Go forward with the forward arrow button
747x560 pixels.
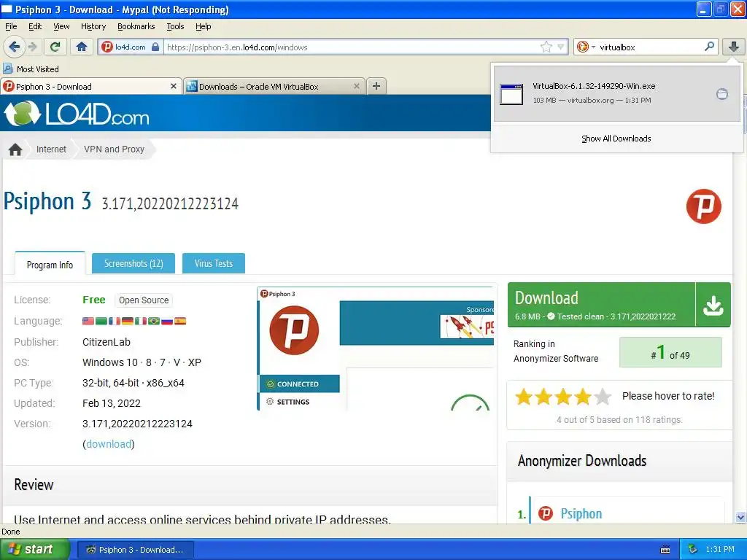pos(32,47)
